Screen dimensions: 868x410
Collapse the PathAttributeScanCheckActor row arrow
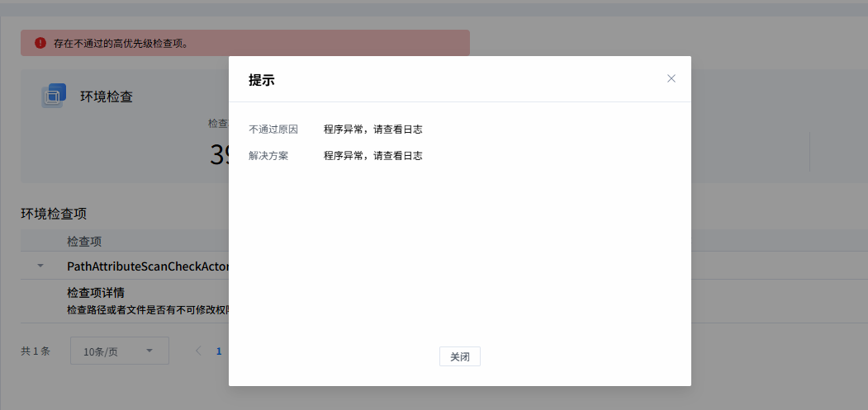[x=40, y=266]
